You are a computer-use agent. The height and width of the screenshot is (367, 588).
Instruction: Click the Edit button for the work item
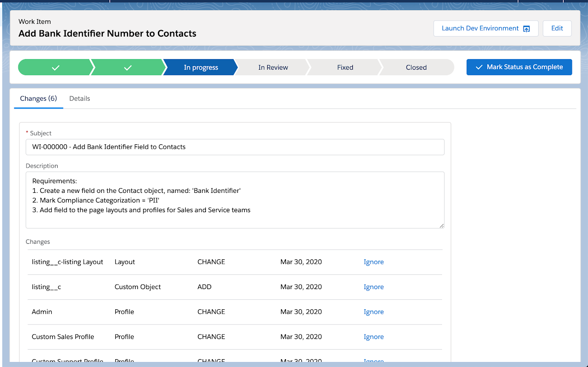point(557,28)
